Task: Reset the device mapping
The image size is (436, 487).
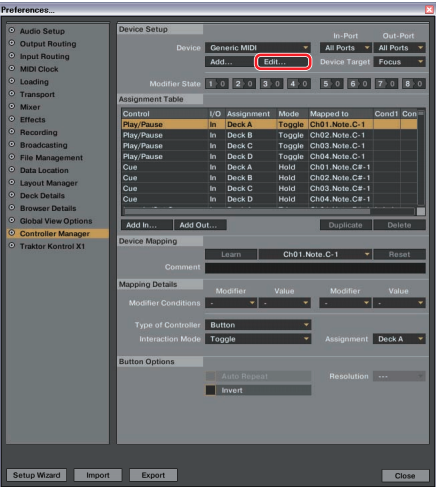Action: [x=399, y=254]
